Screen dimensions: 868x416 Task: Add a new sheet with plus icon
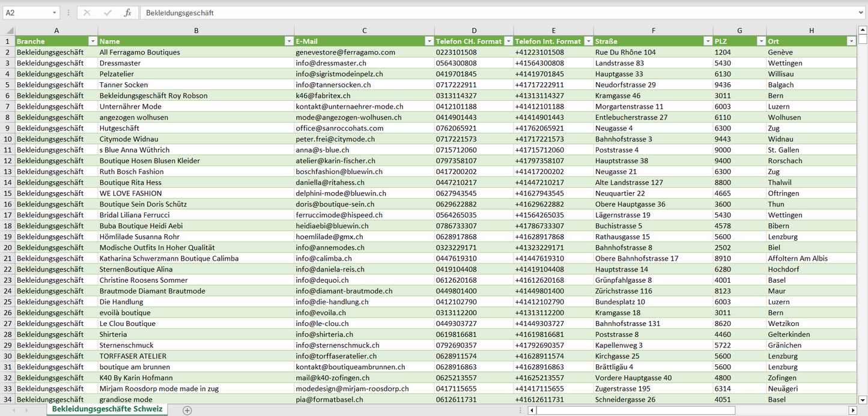[187, 411]
